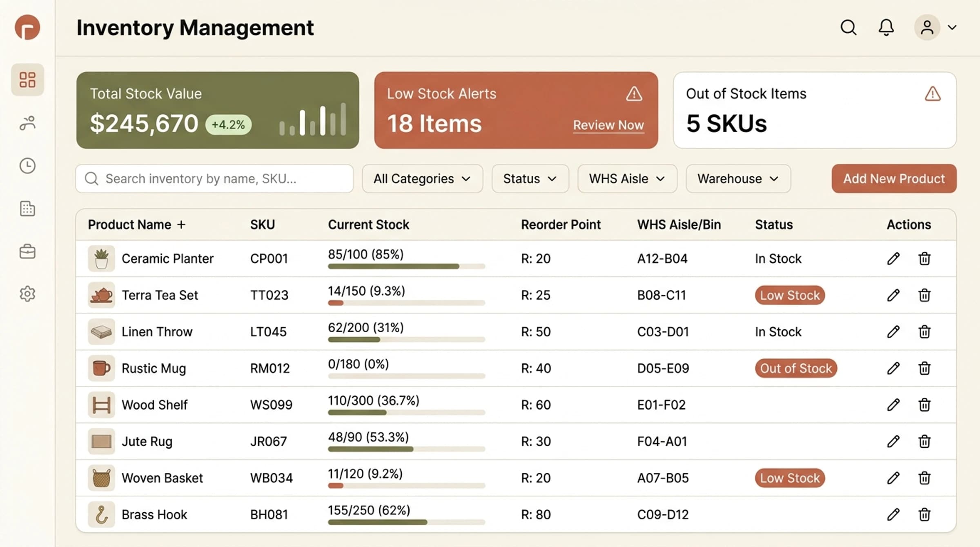Open the building icon in sidebar

coord(27,209)
